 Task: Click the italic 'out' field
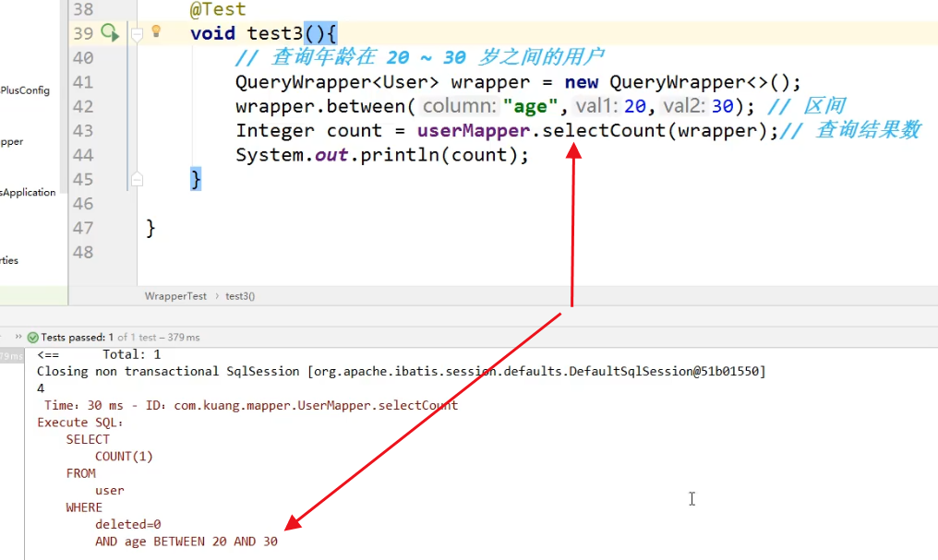point(331,155)
